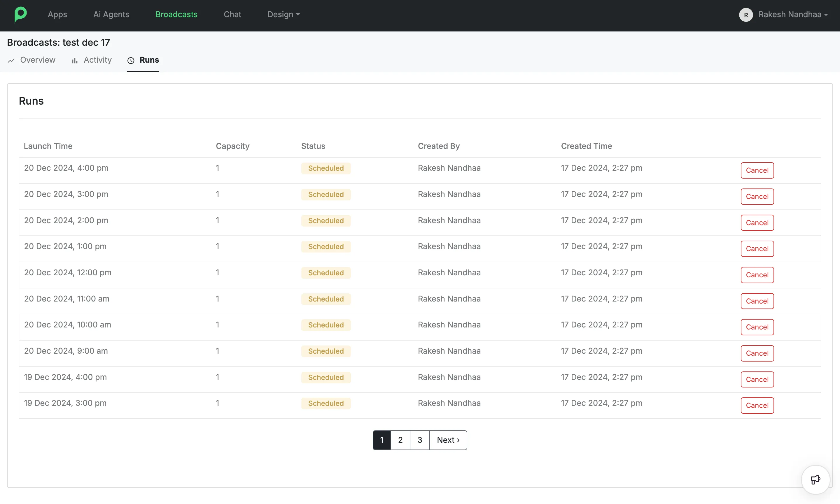Cancel the 20 Dec 4:00 pm run
The width and height of the screenshot is (840, 504).
tap(757, 170)
